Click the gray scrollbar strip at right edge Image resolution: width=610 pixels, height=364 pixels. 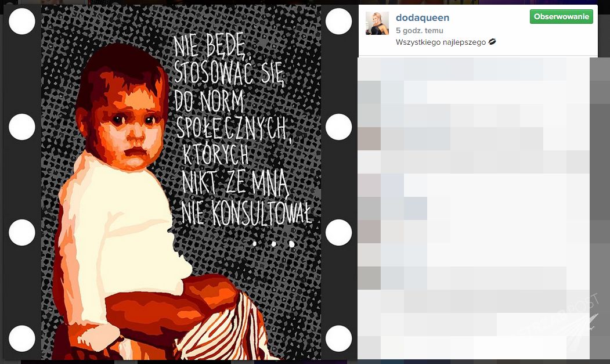600,208
